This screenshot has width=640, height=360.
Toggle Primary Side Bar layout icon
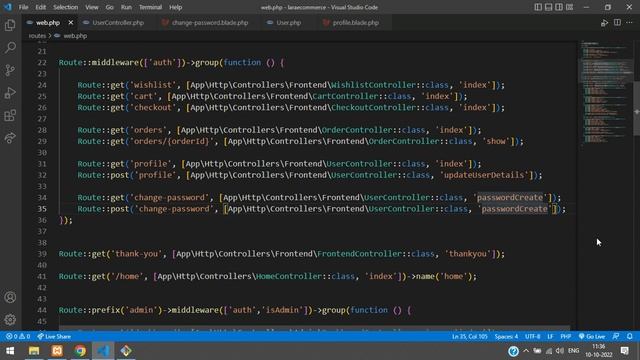(538, 7)
